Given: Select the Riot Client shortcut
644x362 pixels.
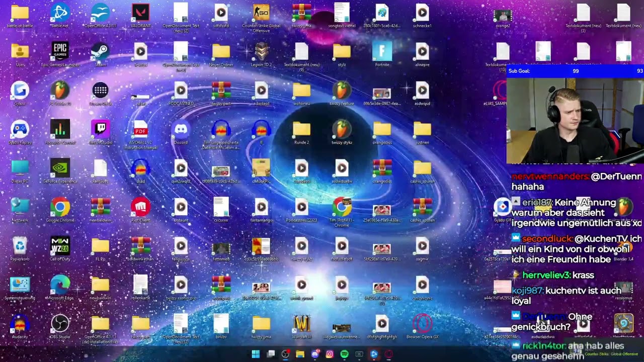Looking at the screenshot, I should 140,210.
